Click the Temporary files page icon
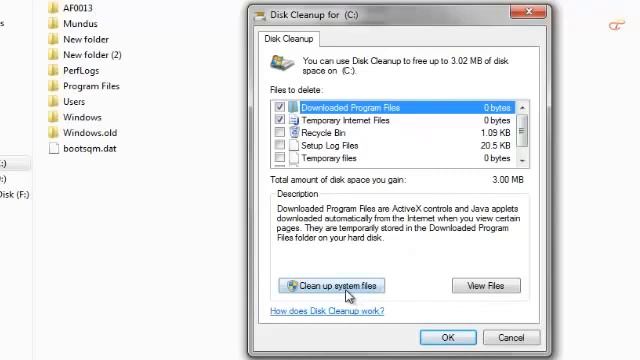The image size is (640, 360). coord(294,158)
